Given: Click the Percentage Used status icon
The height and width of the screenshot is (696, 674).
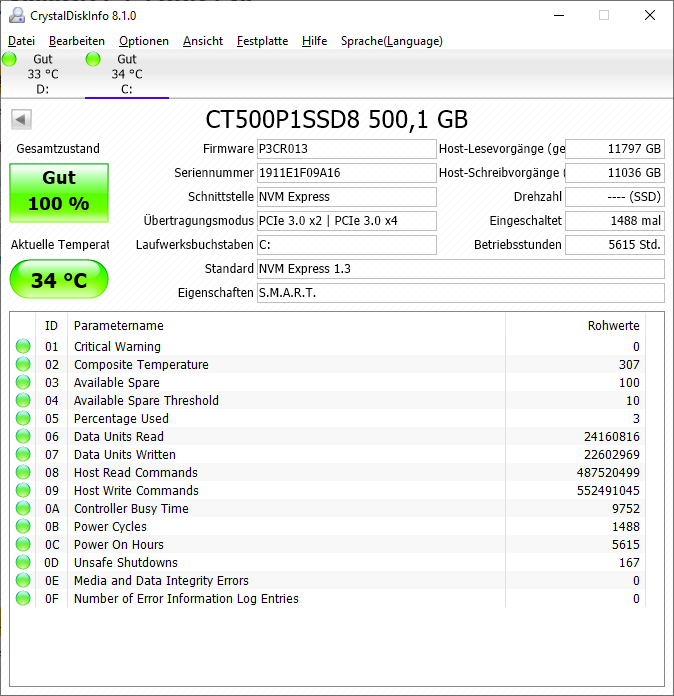Looking at the screenshot, I should [23, 418].
